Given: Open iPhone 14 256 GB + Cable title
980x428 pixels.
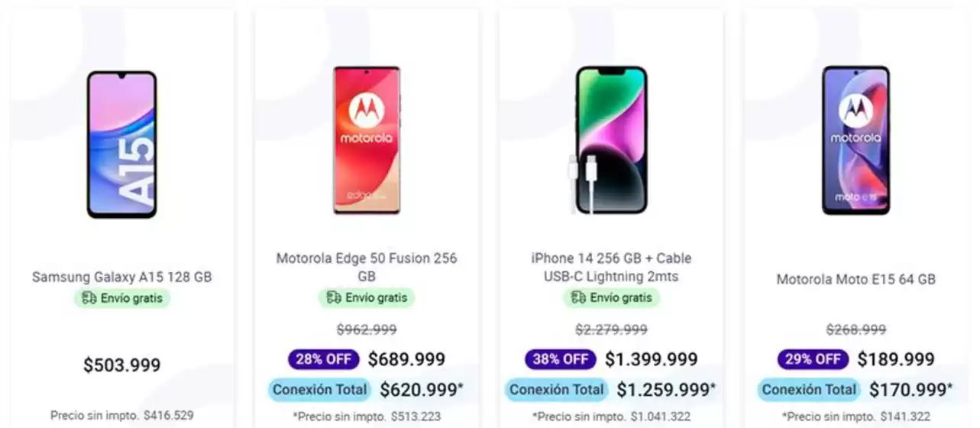Looking at the screenshot, I should coord(611,267).
